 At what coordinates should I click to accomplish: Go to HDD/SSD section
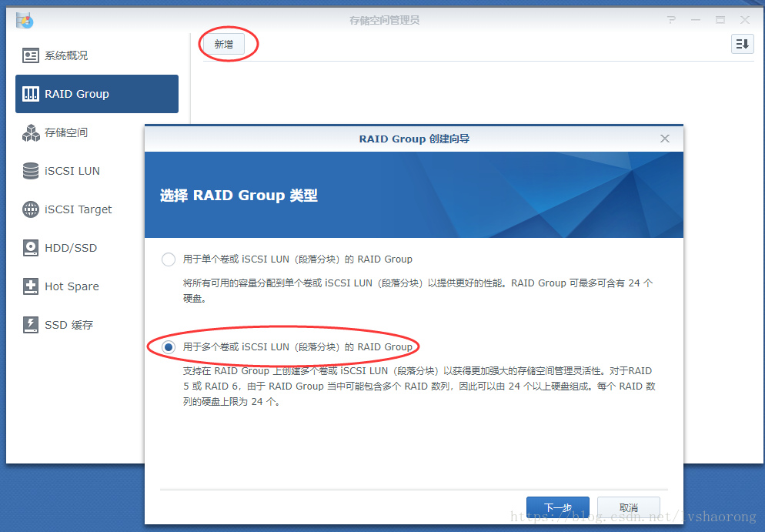click(81, 248)
